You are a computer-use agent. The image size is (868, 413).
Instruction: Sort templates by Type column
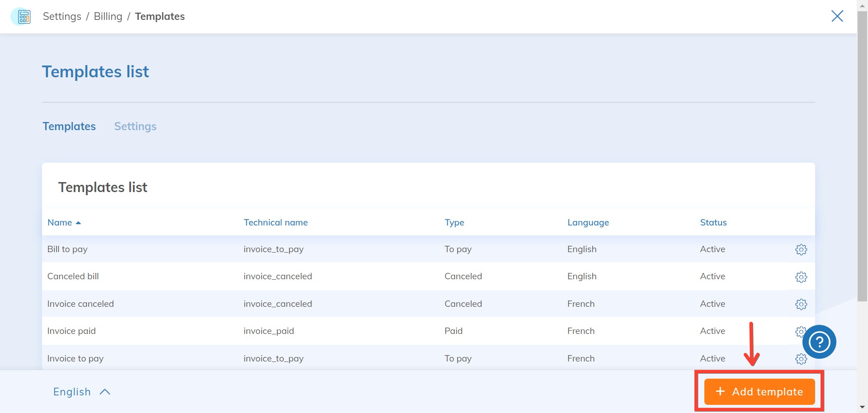[x=454, y=222]
